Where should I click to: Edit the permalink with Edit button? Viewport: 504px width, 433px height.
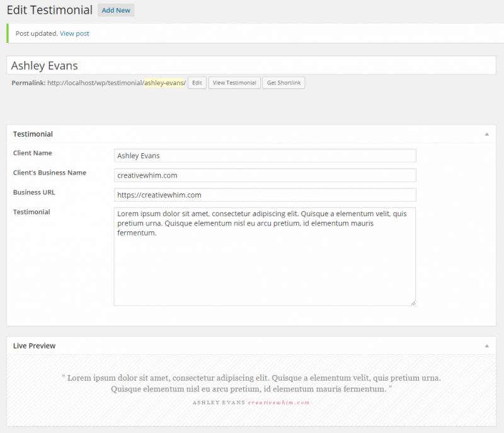pyautogui.click(x=197, y=83)
